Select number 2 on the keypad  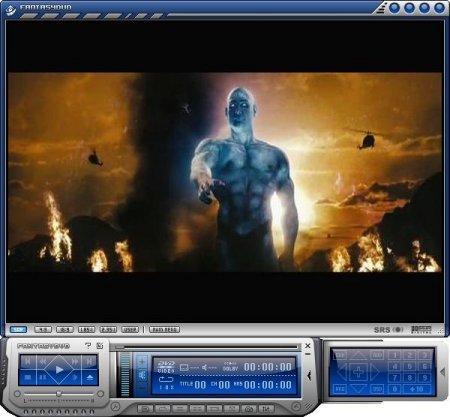(410, 355)
